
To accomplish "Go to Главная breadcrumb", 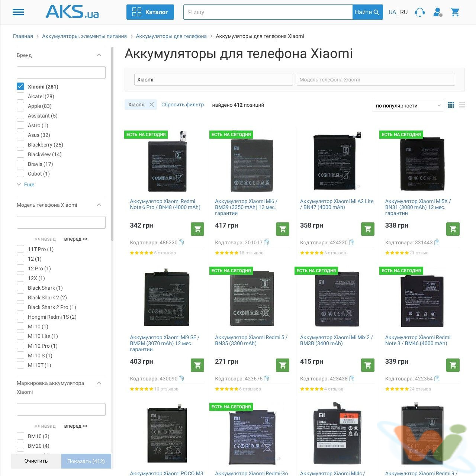I will pyautogui.click(x=23, y=36).
